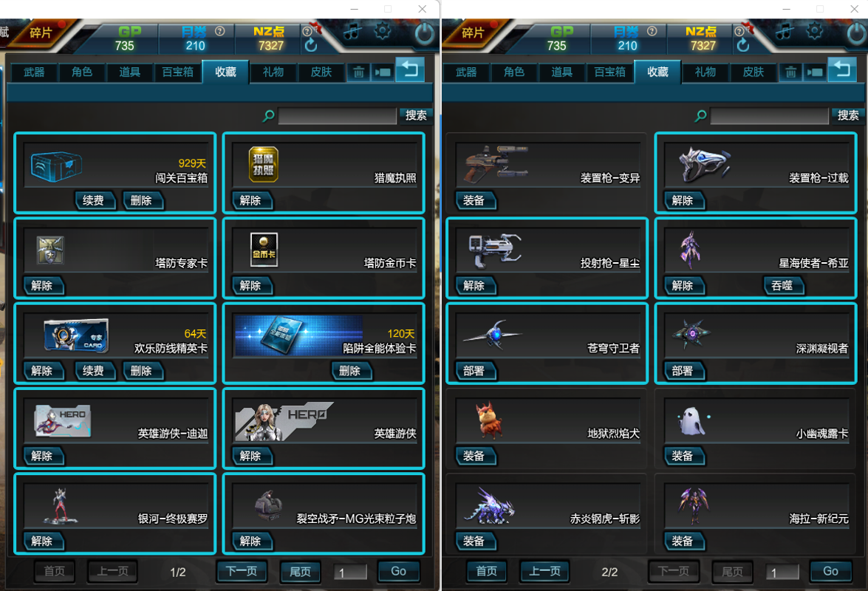Click the refresh arrow beside NZ点 in left window

coord(311,45)
